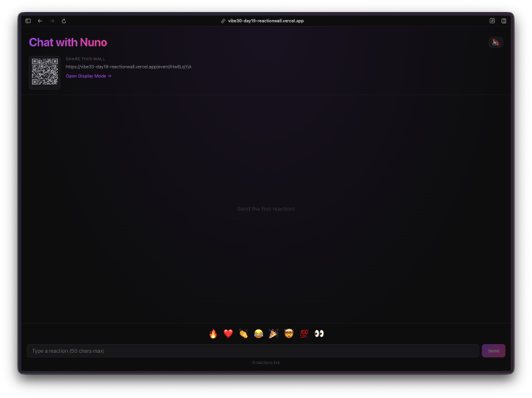Pick the clapping hands emoji

click(x=243, y=333)
